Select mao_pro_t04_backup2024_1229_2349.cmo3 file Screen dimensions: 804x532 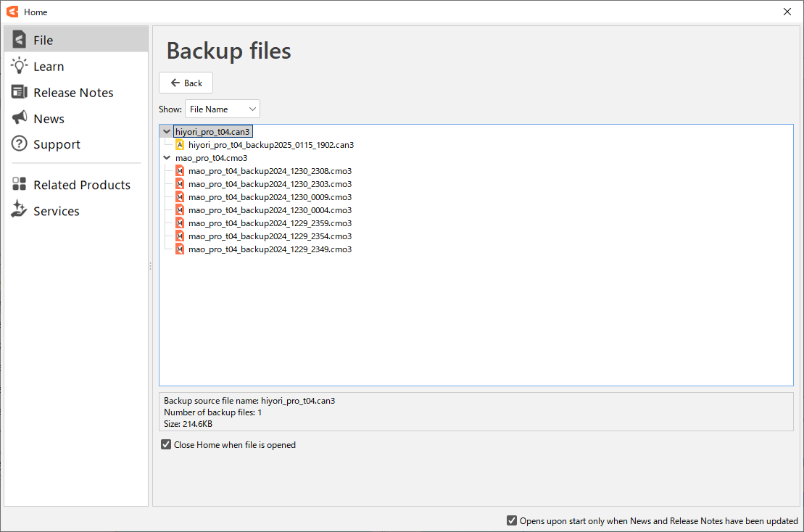click(x=270, y=249)
